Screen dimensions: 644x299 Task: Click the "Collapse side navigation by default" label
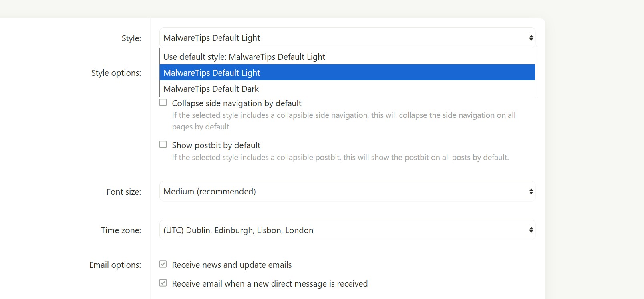click(x=237, y=103)
